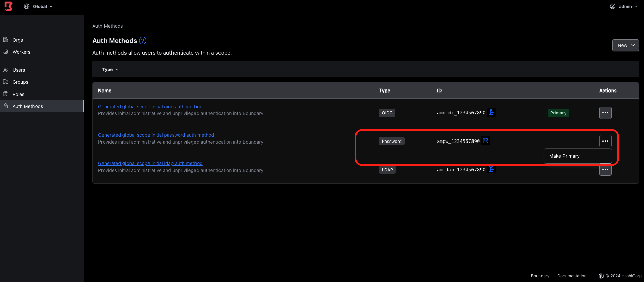This screenshot has width=644, height=282.
Task: Expand the New auth method dropdown
Action: tap(625, 45)
